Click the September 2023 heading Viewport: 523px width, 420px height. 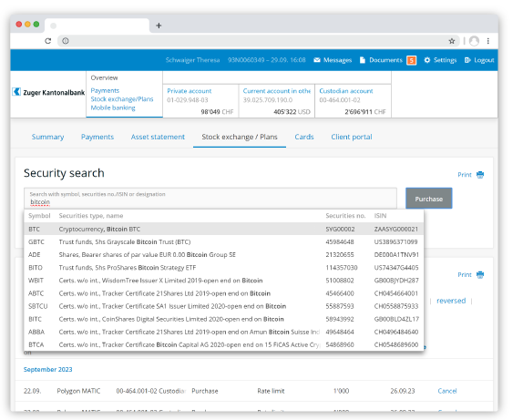point(47,369)
